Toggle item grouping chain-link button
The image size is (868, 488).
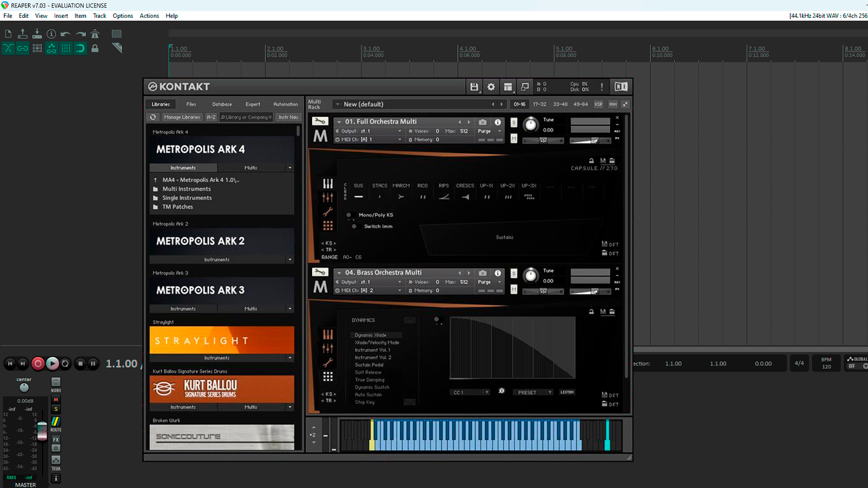[23, 48]
